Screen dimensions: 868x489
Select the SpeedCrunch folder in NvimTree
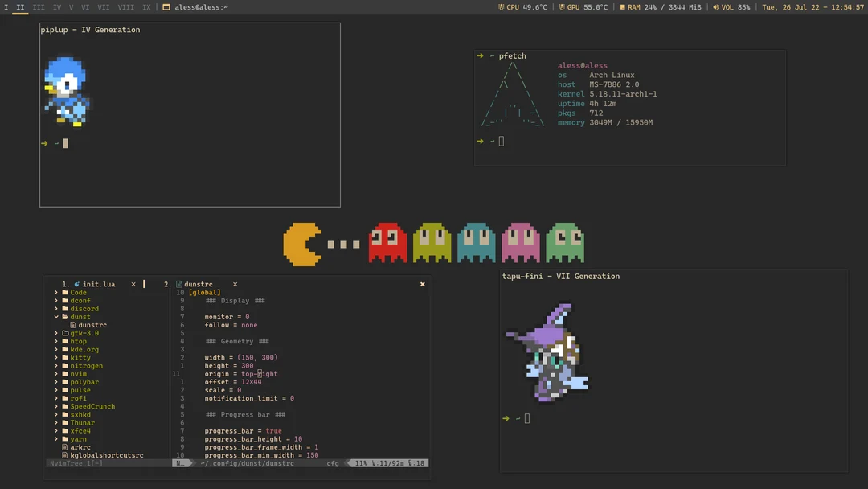[92, 406]
